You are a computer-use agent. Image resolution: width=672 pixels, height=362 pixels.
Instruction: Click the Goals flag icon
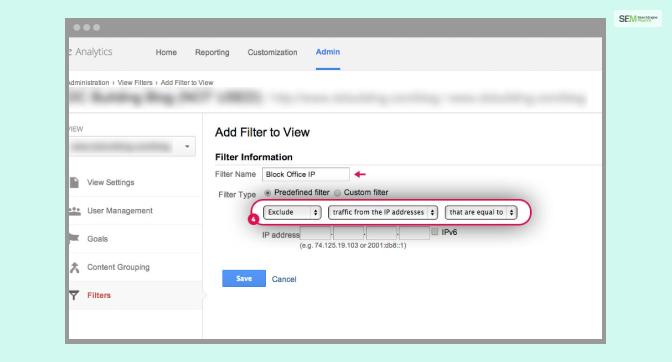pos(74,238)
